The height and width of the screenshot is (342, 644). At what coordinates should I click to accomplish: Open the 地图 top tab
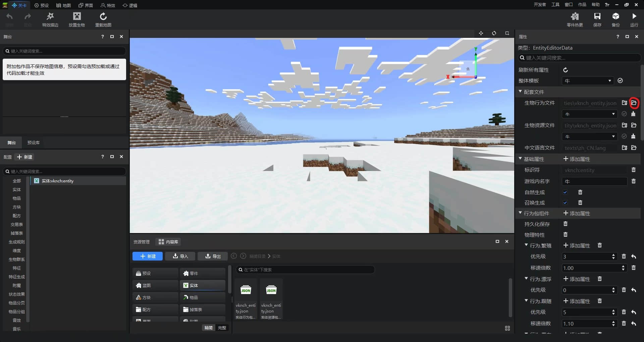click(x=63, y=5)
